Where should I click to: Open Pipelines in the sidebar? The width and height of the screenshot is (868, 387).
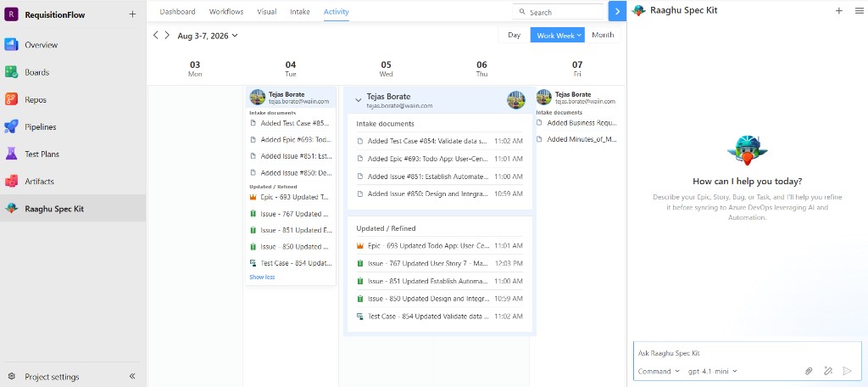(73, 127)
